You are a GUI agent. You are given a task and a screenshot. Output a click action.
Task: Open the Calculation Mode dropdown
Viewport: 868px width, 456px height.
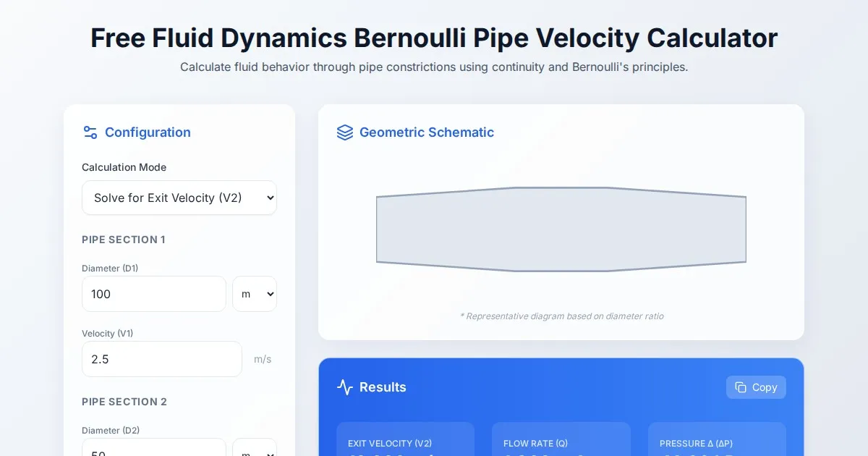pyautogui.click(x=179, y=198)
